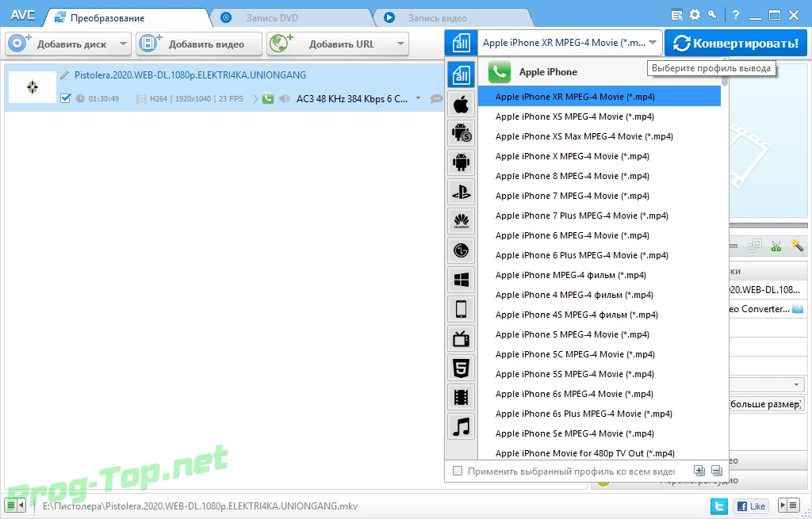Choose the Windows devices category icon
812x519 pixels.
pos(461,280)
